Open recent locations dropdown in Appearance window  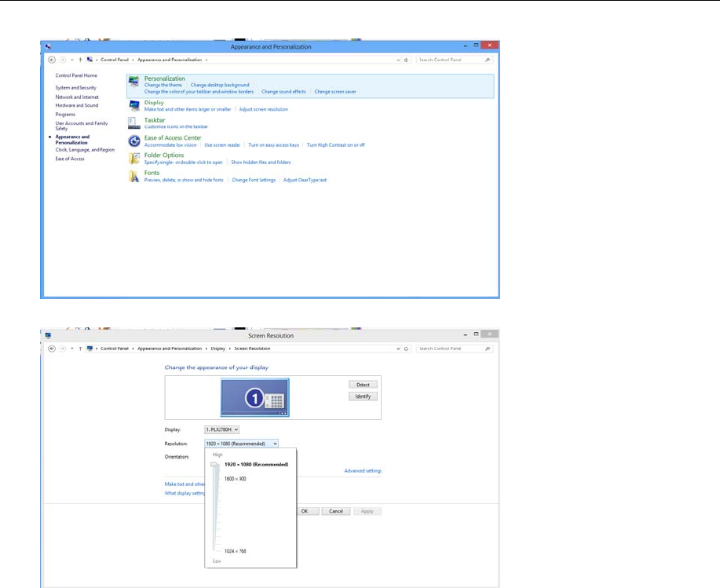tap(72, 60)
